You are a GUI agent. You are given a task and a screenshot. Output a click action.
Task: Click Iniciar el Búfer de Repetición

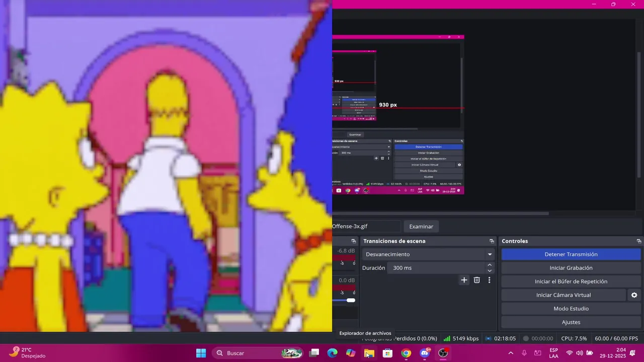click(571, 282)
